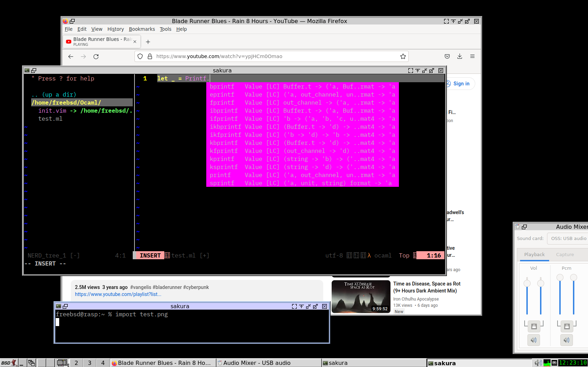Open the Tools menu in Firefox
Screen dimensions: 588x367
tap(166, 29)
